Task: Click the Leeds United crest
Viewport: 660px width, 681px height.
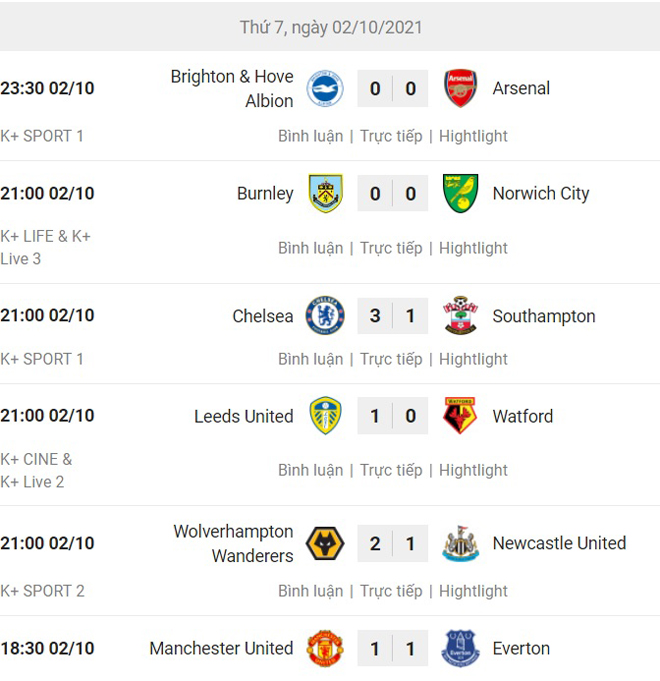Action: (324, 416)
